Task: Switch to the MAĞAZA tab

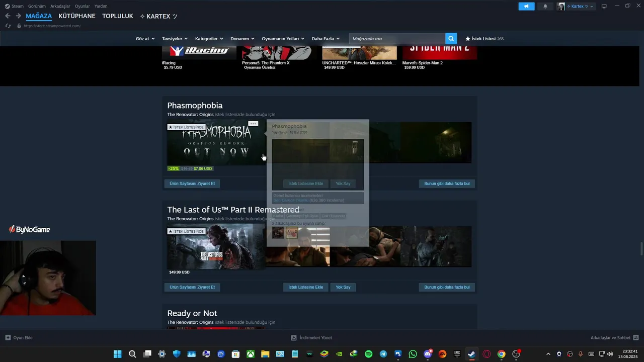Action: 39,16
